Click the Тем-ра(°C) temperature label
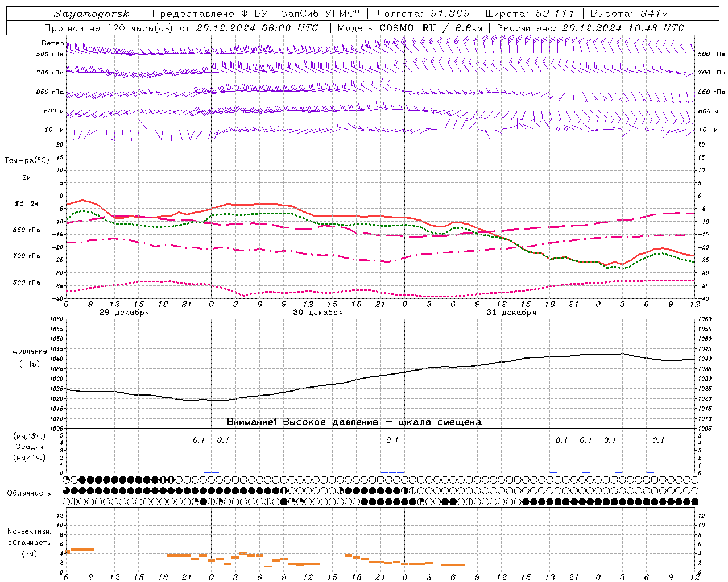Image resolution: width=728 pixels, height=582 pixels. coord(27,161)
